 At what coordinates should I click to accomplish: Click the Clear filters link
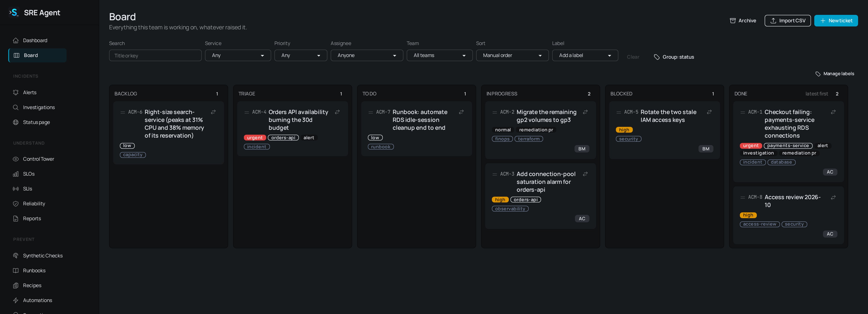(x=633, y=57)
